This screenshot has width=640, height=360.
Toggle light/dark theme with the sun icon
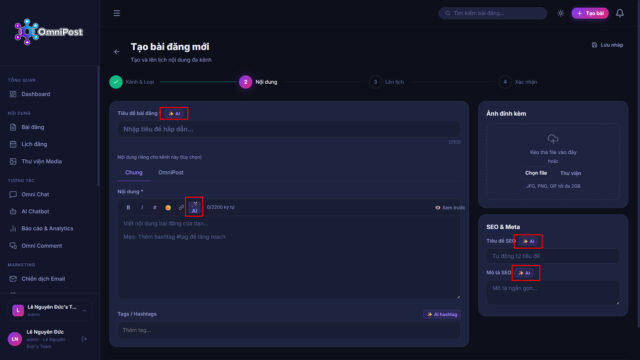point(560,13)
